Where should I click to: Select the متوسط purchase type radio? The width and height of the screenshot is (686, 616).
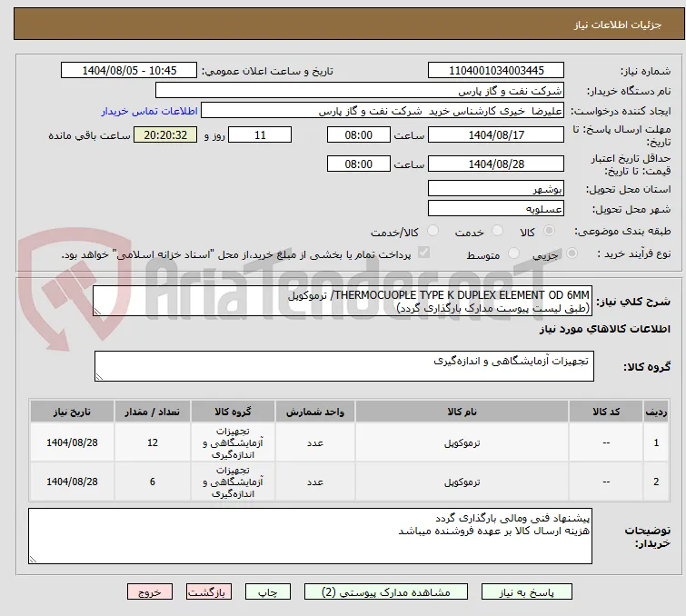pos(513,253)
